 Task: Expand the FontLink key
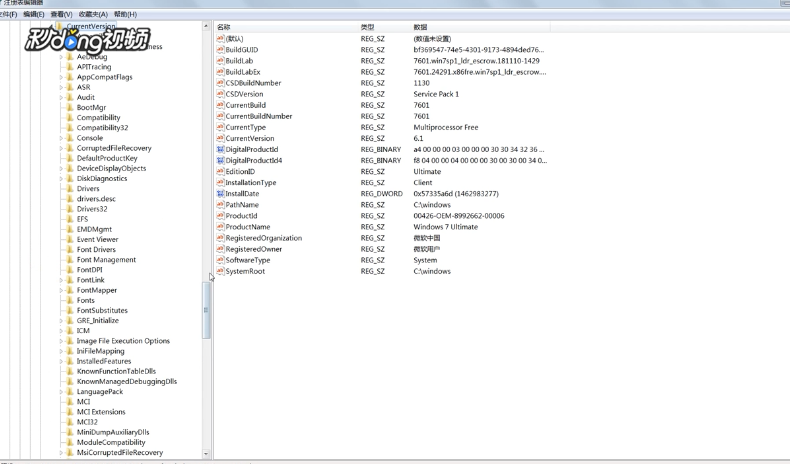(61, 280)
